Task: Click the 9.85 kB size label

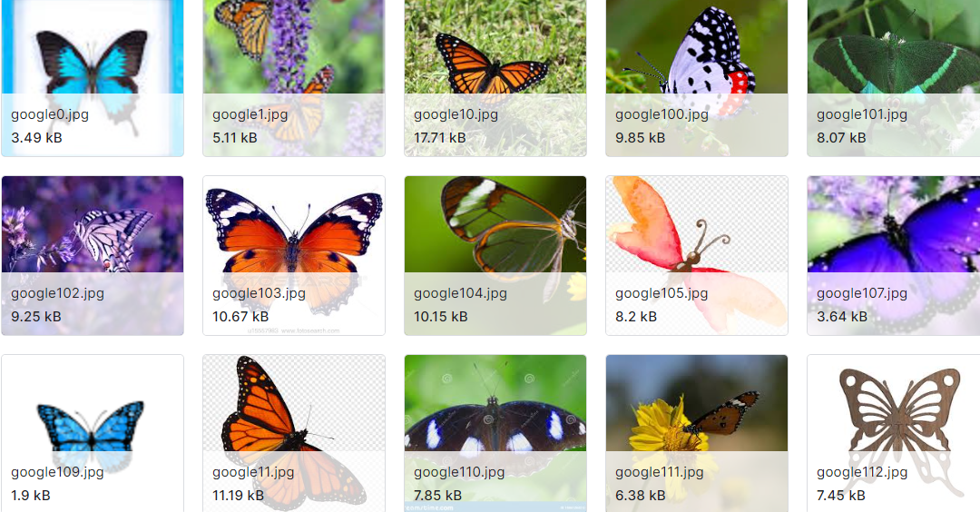Action: point(640,138)
